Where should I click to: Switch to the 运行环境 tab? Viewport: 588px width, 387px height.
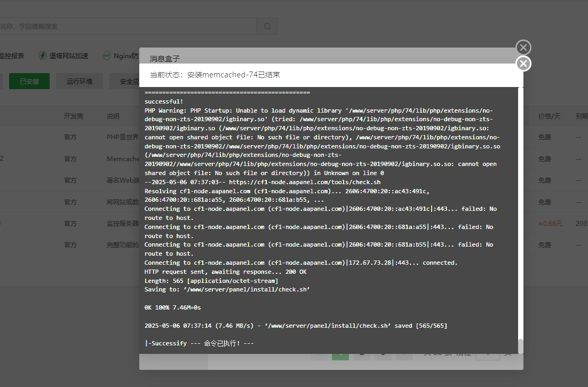coord(79,81)
